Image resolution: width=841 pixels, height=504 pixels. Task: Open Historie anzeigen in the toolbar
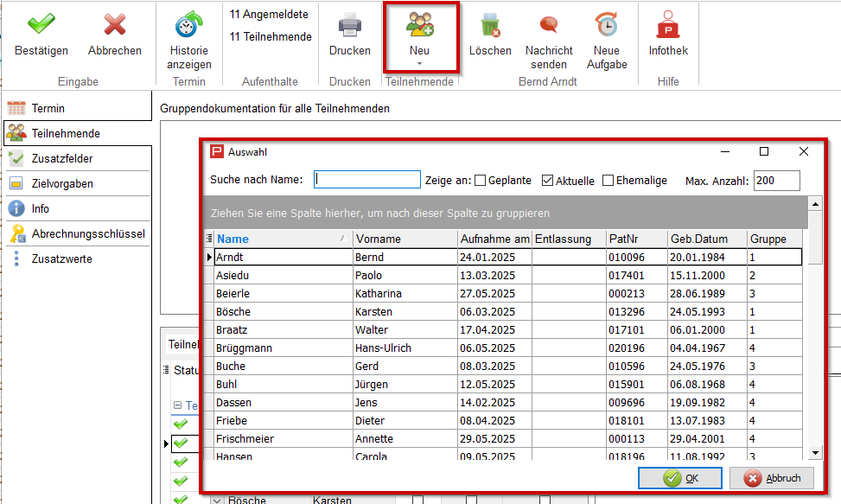pyautogui.click(x=188, y=26)
